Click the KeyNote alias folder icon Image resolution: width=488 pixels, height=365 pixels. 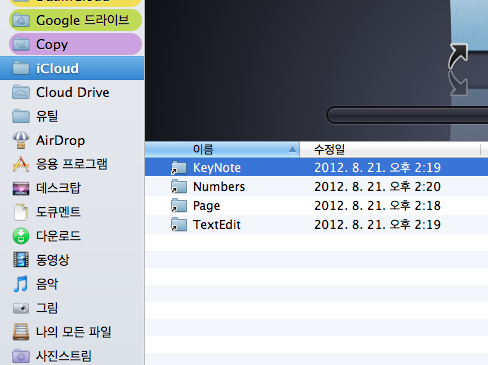coord(179,168)
